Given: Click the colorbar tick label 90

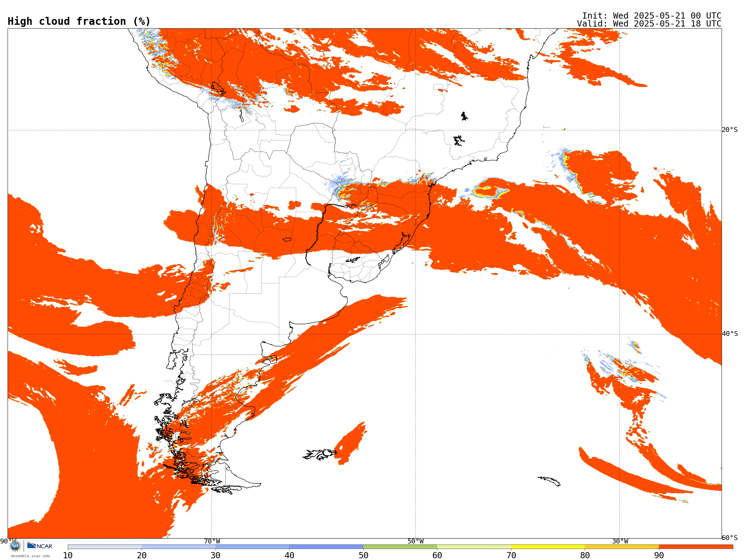Looking at the screenshot, I should point(659,555).
